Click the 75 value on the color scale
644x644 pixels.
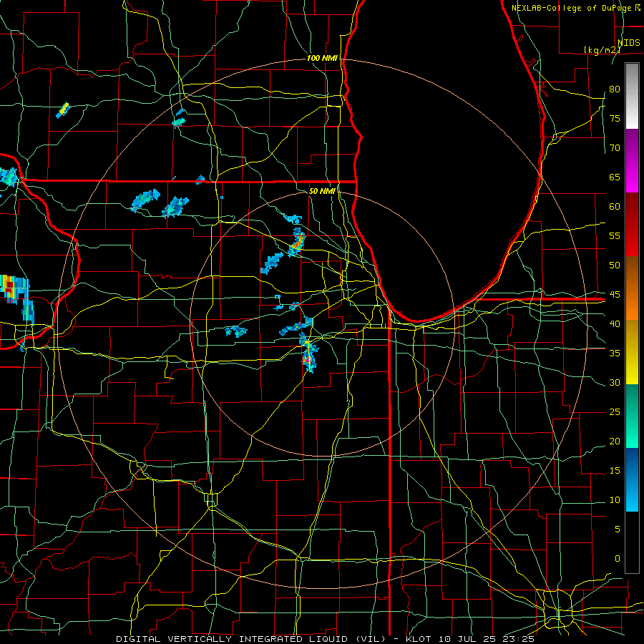click(x=615, y=118)
